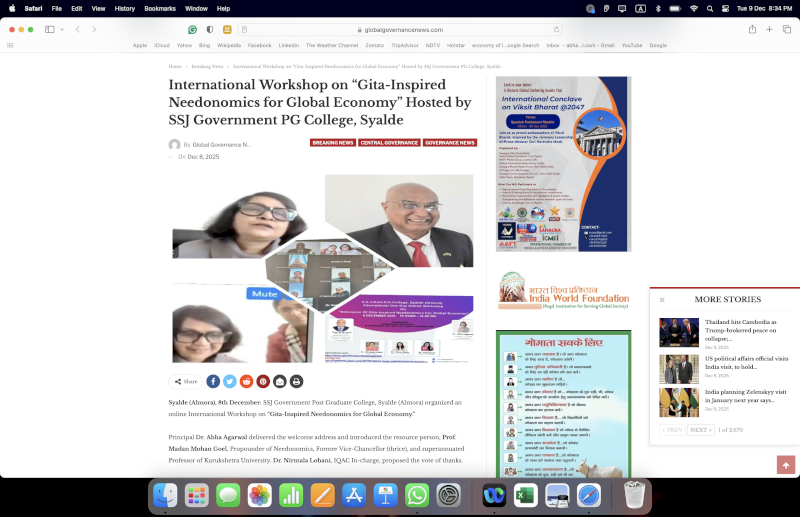Close the More Stories popup
This screenshot has width=800, height=517.
click(662, 299)
